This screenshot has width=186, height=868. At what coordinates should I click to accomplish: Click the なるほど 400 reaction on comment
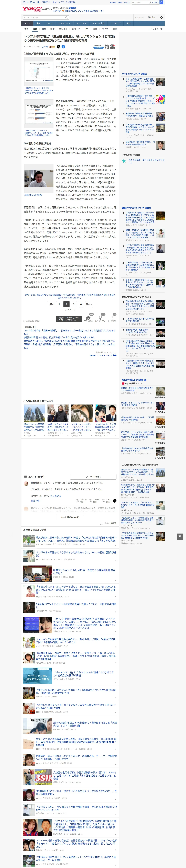point(94,501)
